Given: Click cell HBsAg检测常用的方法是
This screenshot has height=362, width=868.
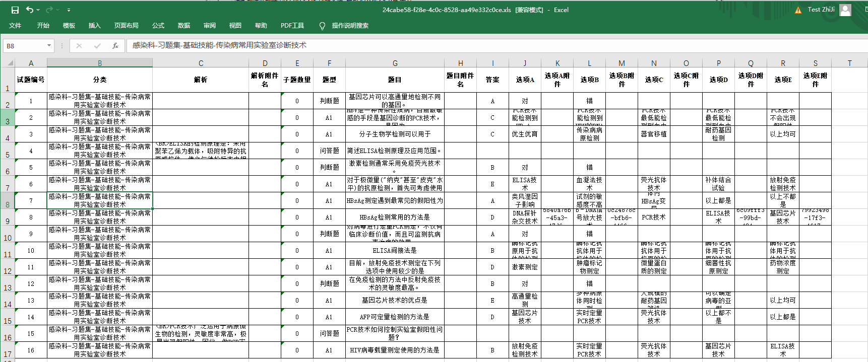Looking at the screenshot, I should click(x=395, y=217).
